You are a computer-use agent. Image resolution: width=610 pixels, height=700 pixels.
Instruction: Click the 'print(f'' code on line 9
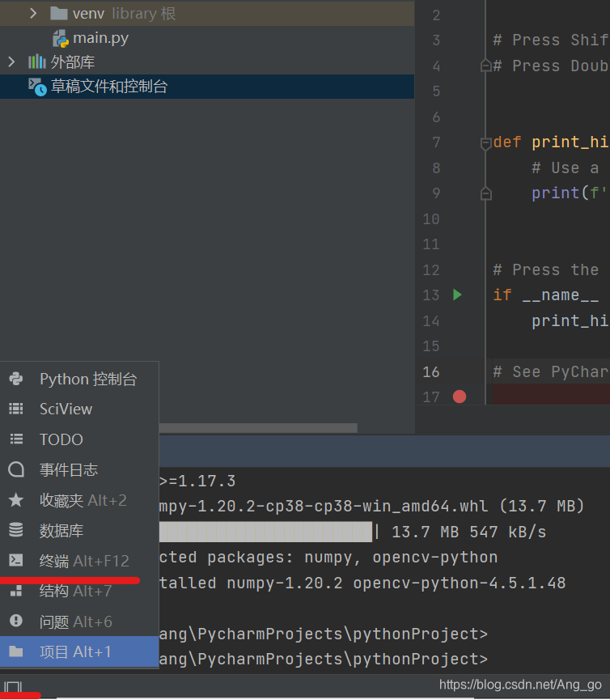(x=570, y=193)
